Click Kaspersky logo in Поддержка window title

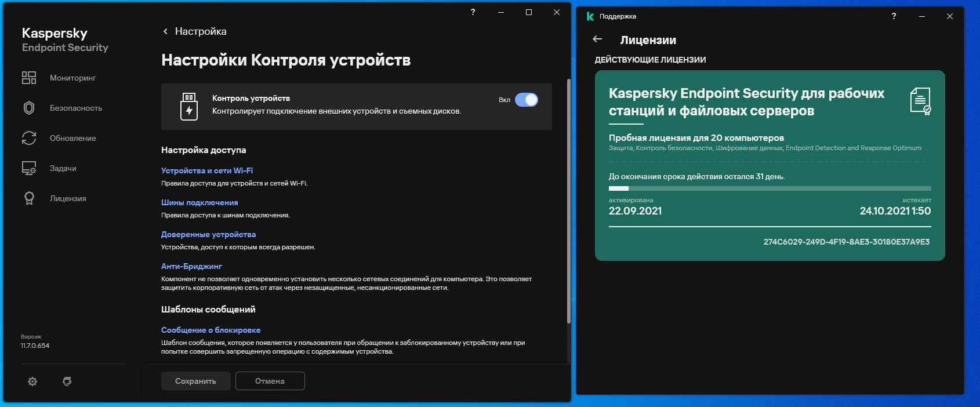click(x=590, y=16)
